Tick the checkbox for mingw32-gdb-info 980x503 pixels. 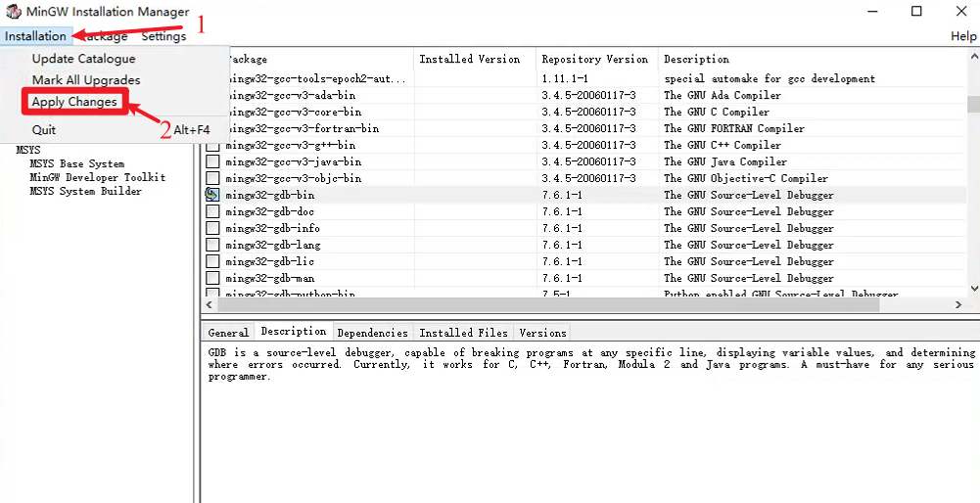point(212,227)
